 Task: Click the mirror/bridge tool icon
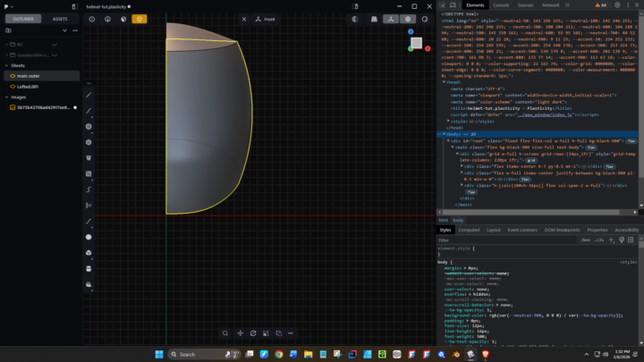point(89,206)
